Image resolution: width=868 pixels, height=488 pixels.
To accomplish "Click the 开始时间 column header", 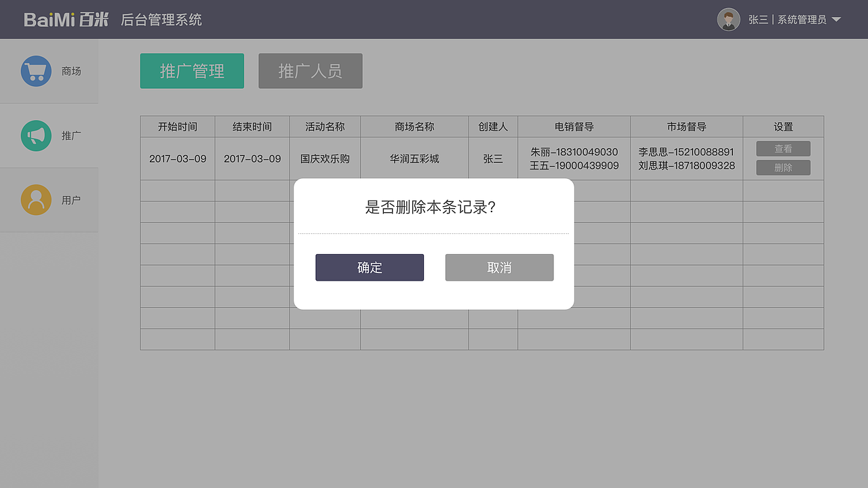I will coord(178,127).
